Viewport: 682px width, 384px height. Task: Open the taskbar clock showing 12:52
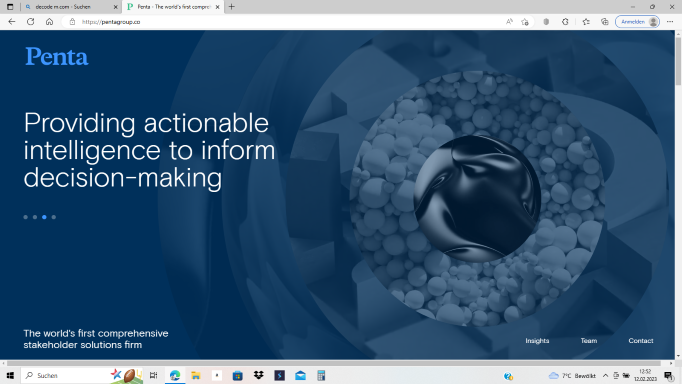tap(645, 375)
